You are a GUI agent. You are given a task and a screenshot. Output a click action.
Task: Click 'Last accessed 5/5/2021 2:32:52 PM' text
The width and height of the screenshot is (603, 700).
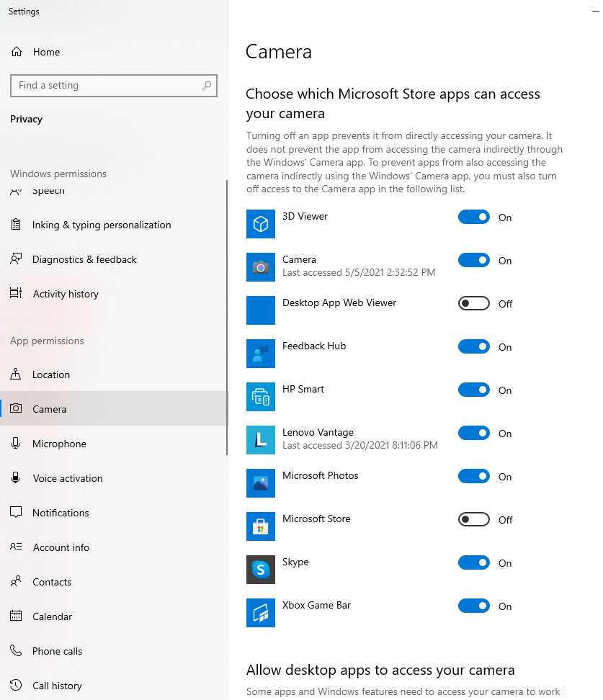point(359,272)
